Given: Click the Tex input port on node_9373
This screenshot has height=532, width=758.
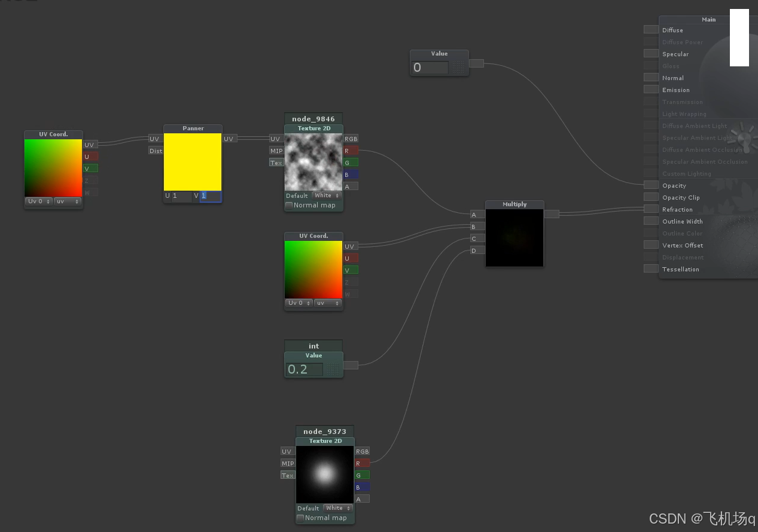Looking at the screenshot, I should click(x=287, y=475).
